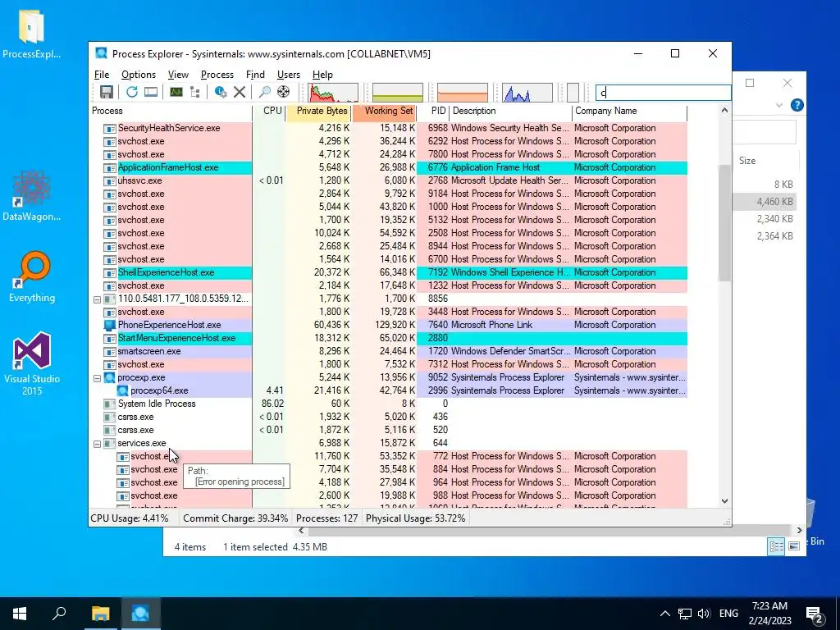Viewport: 840px width, 630px height.
Task: Click CPU Usage status bar entry
Action: (x=129, y=518)
